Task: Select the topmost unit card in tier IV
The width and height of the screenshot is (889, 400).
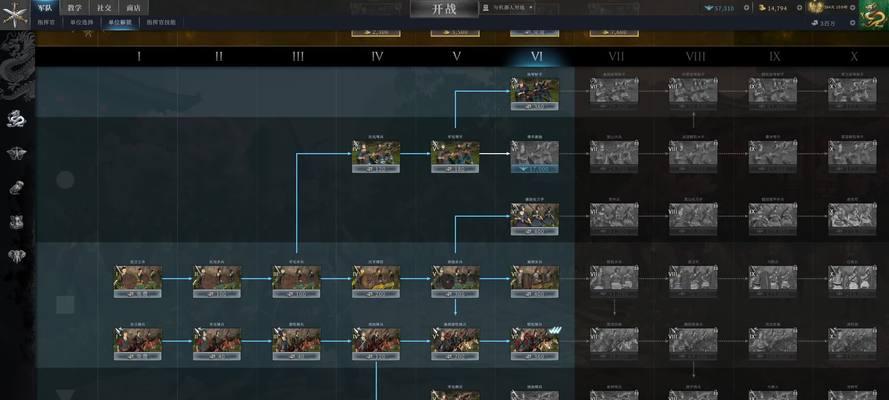Action: coord(376,154)
